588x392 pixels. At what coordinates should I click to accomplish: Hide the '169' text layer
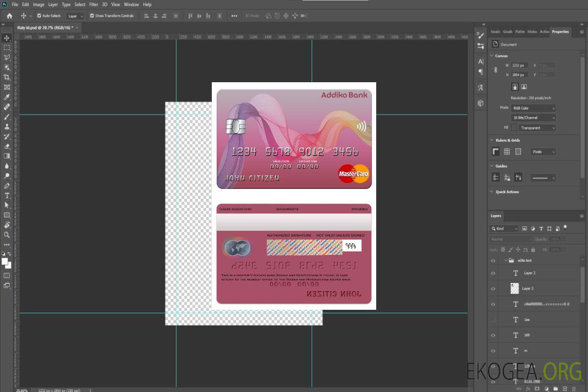tap(493, 335)
